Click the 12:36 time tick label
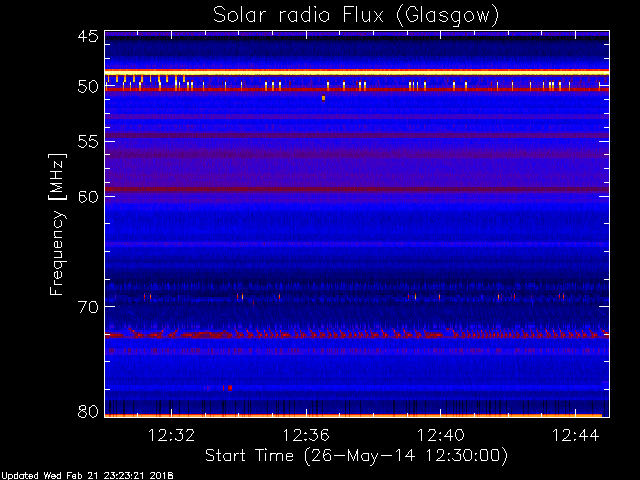This screenshot has width=640, height=480. click(x=306, y=435)
